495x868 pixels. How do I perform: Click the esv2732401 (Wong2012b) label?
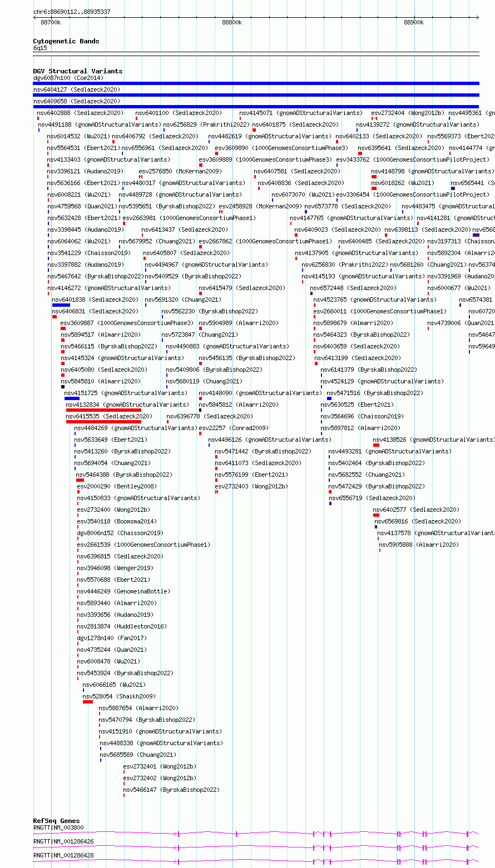click(160, 766)
